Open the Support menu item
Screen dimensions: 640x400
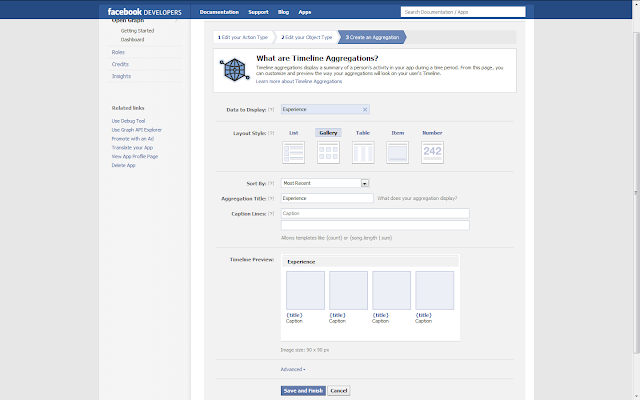(258, 12)
